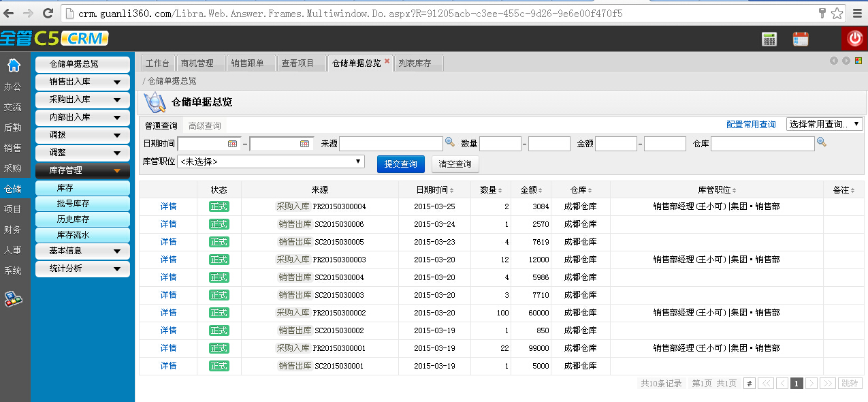Open 详情 for SC2015030006

pyautogui.click(x=168, y=224)
